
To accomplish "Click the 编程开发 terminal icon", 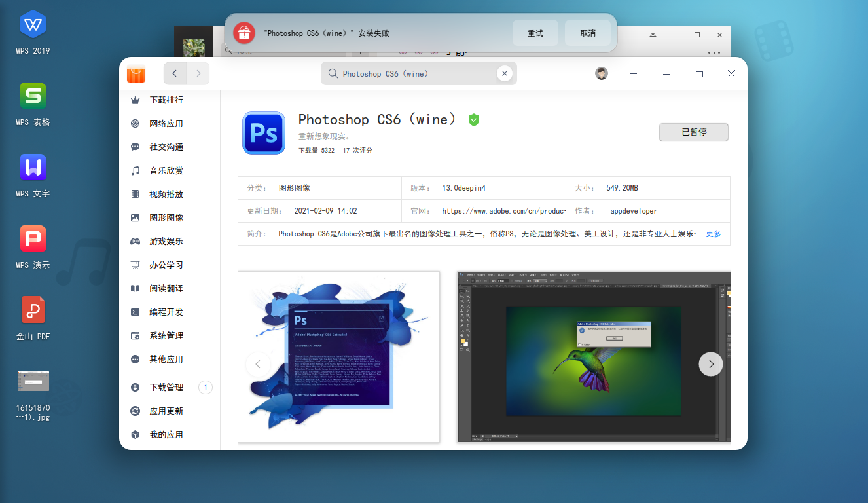I will [136, 312].
